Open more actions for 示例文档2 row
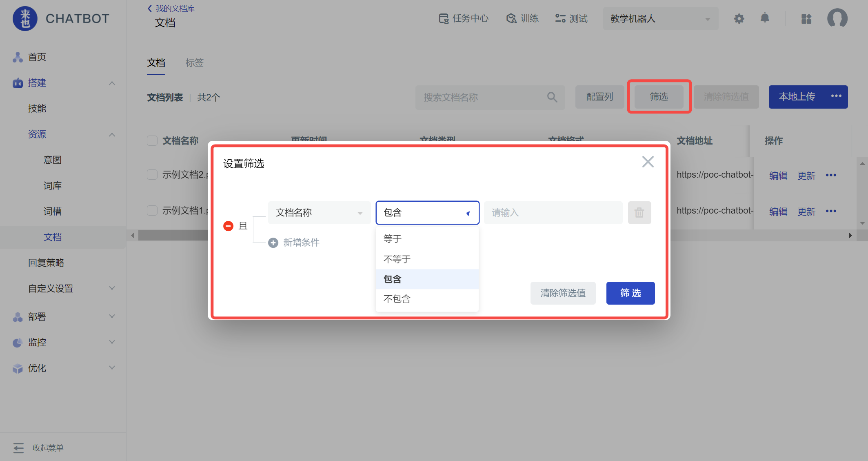Viewport: 868px width, 461px height. 831,175
